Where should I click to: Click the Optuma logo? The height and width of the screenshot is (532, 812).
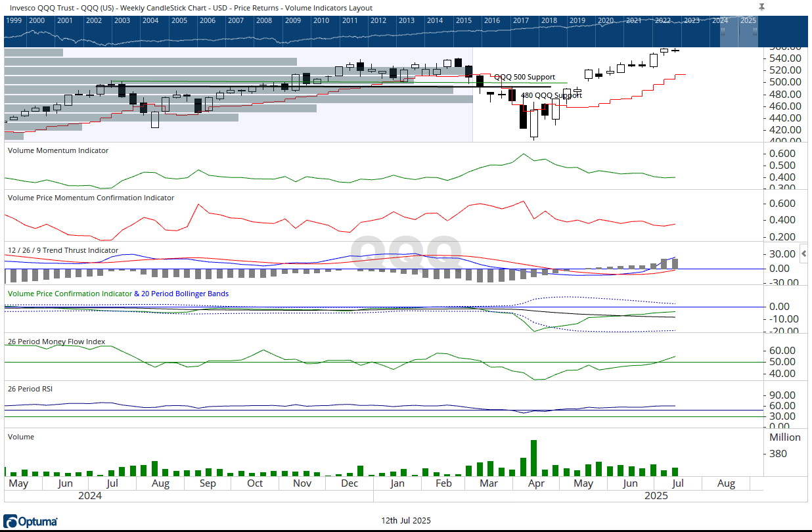tap(31, 521)
